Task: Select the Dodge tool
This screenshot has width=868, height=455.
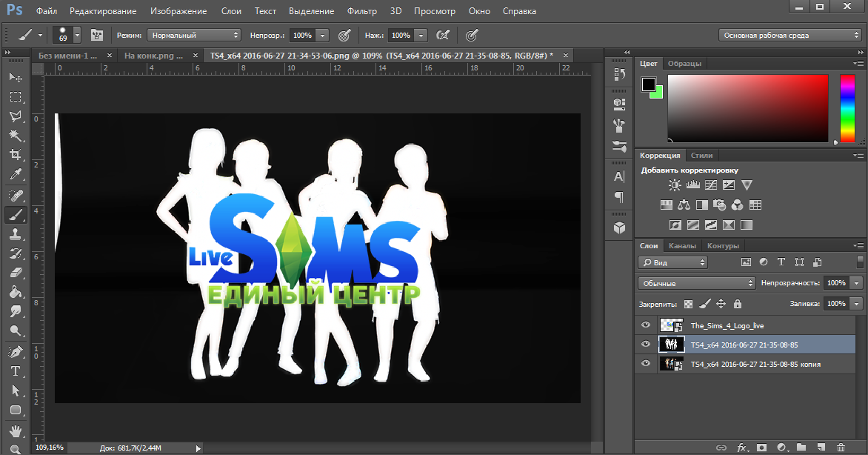Action: (16, 331)
